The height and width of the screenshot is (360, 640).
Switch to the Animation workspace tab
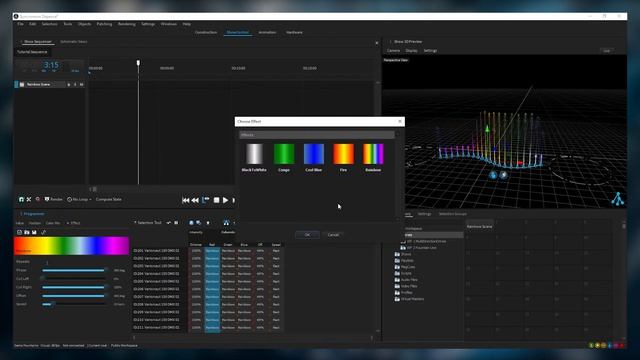pyautogui.click(x=267, y=32)
